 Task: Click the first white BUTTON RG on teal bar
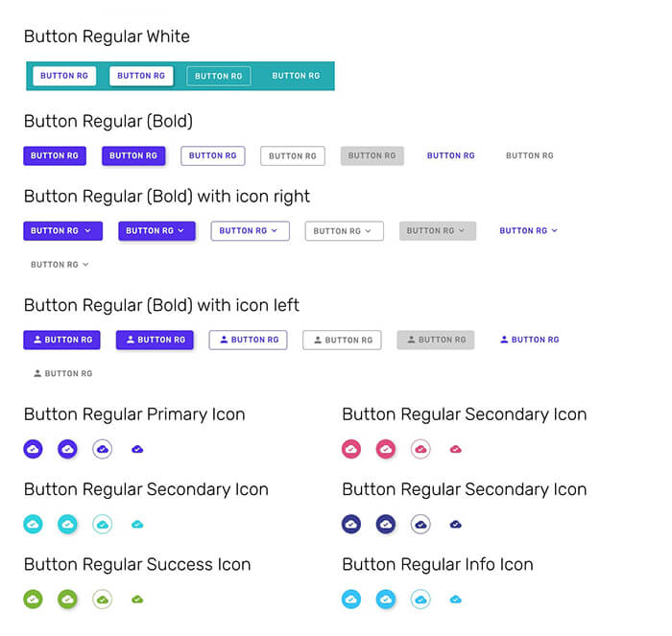tap(64, 76)
